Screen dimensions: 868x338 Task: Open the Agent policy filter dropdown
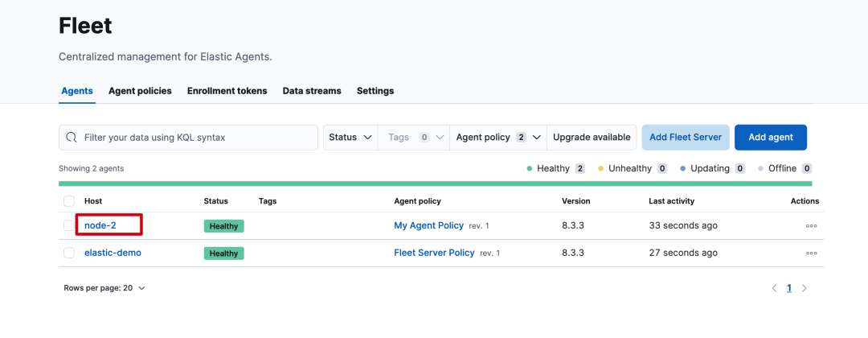pyautogui.click(x=497, y=138)
